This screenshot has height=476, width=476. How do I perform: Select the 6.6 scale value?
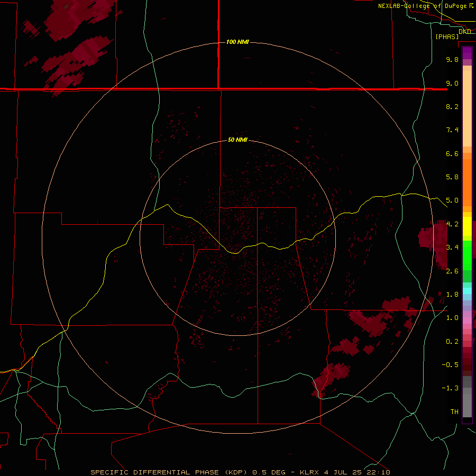(x=452, y=153)
